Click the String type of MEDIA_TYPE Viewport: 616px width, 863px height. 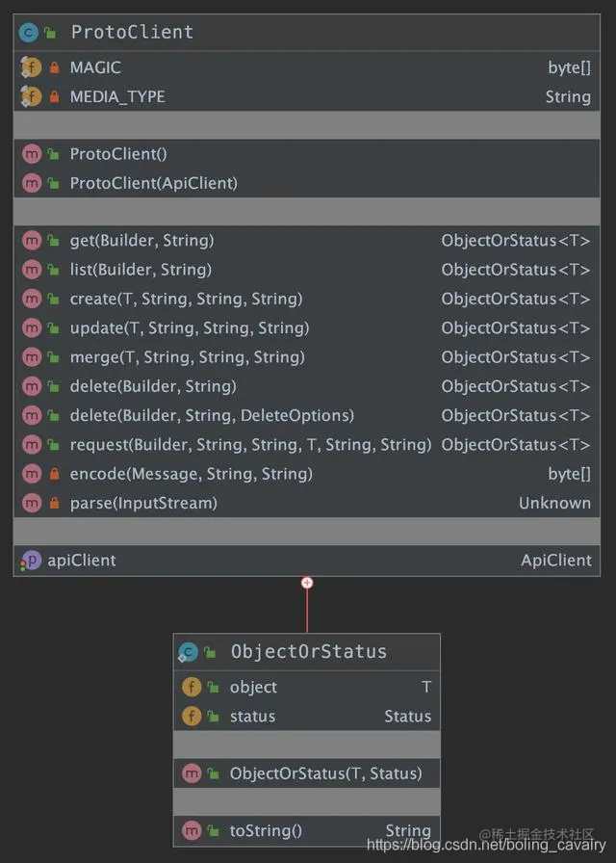point(568,97)
